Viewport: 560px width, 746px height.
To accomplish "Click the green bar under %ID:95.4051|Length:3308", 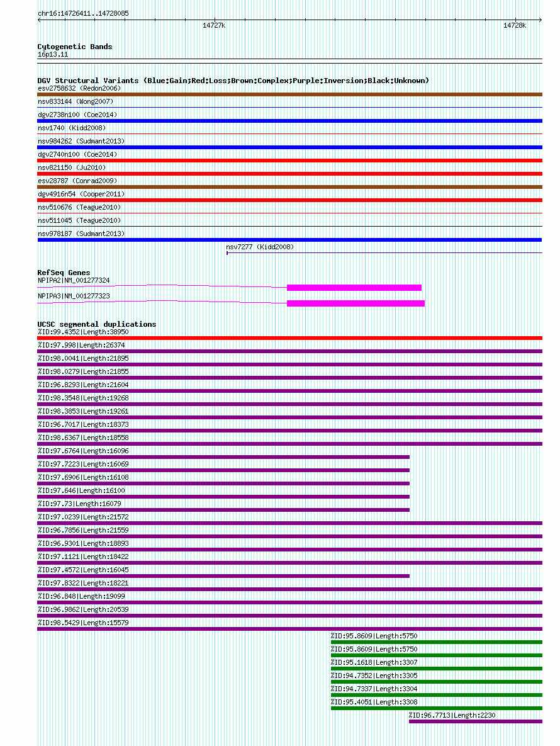I will pos(437,708).
